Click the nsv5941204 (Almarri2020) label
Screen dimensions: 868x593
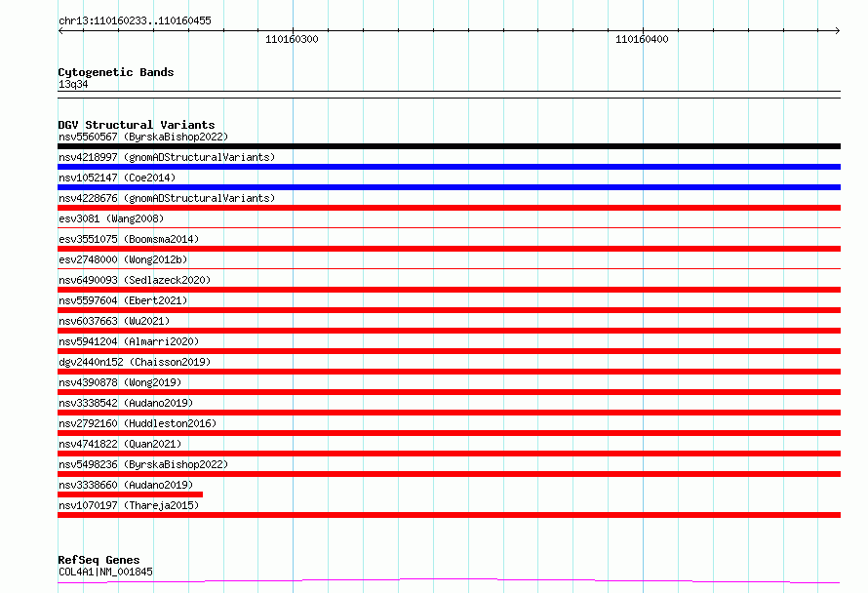[x=129, y=341]
